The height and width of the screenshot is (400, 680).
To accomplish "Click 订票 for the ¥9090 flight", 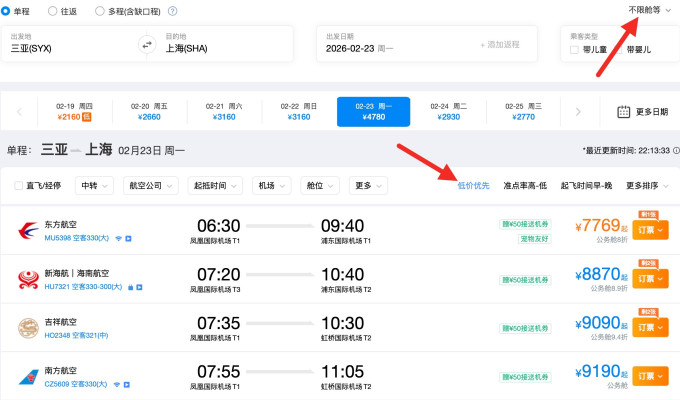I will (650, 327).
